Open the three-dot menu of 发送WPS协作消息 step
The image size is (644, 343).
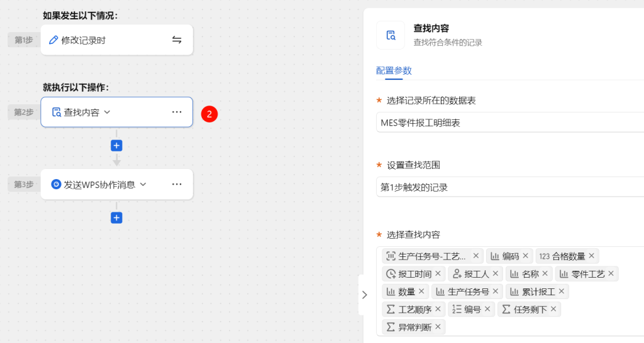point(177,184)
